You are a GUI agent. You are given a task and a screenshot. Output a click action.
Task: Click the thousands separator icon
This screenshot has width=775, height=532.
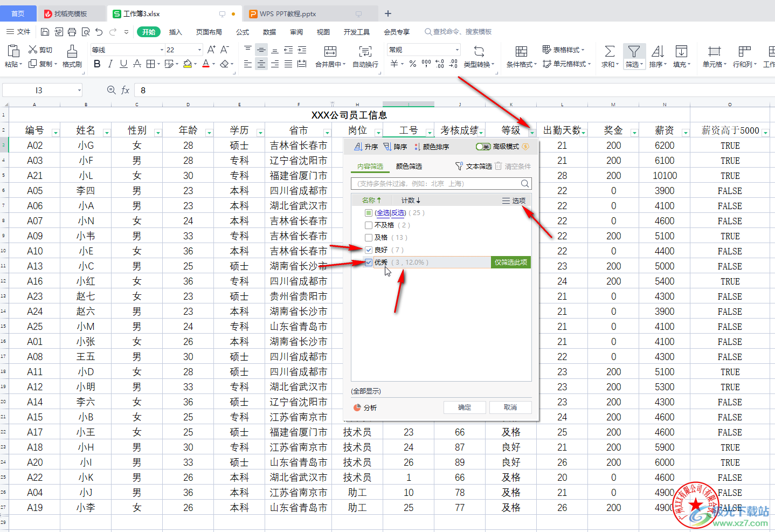426,64
